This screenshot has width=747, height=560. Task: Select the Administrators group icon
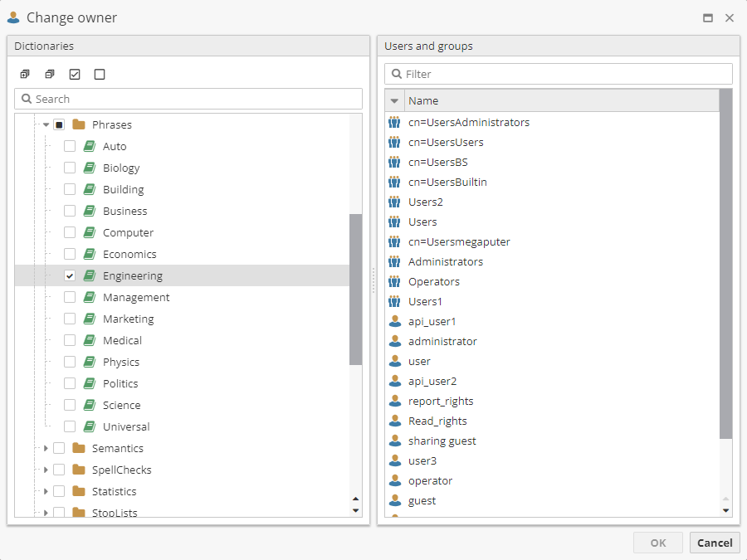tap(394, 262)
